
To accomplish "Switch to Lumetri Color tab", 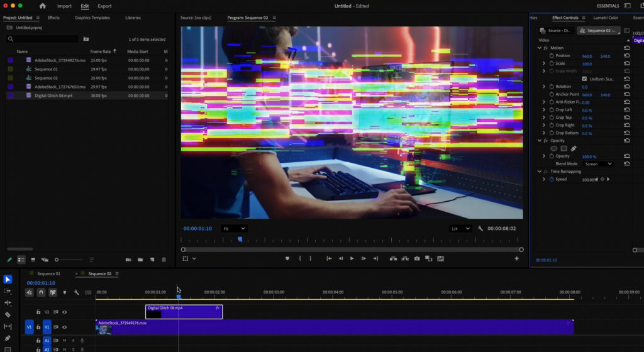I will [x=606, y=18].
